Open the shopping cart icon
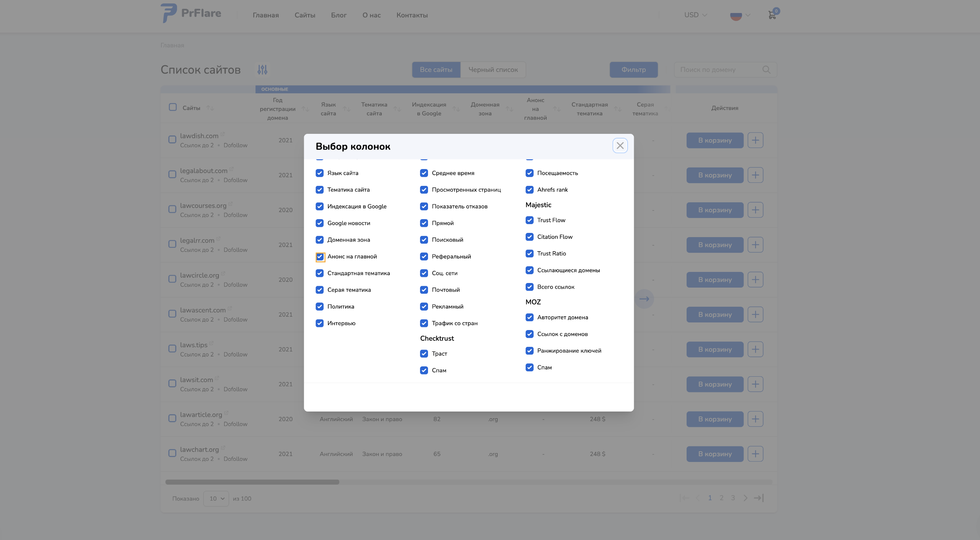 pos(772,15)
